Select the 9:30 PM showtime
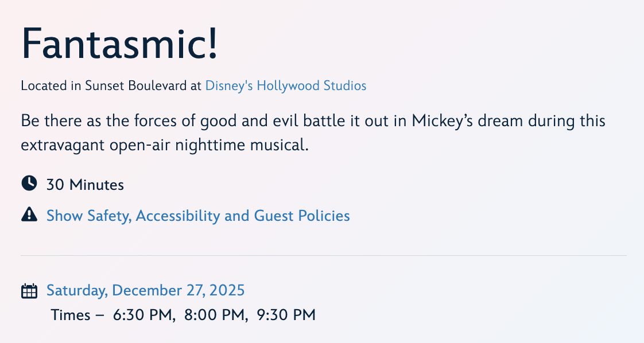This screenshot has height=343, width=644. click(286, 315)
